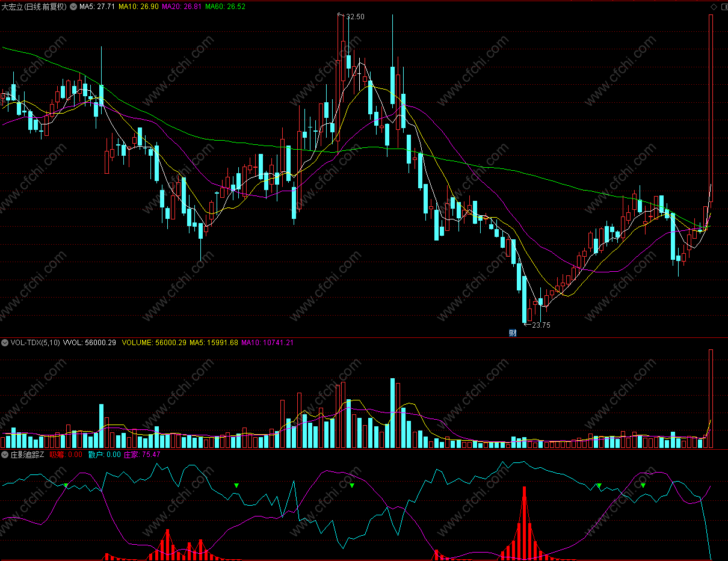Click the 庄影追踪Z indicator name
Screen dimensions: 728x561
pyautogui.click(x=28, y=455)
